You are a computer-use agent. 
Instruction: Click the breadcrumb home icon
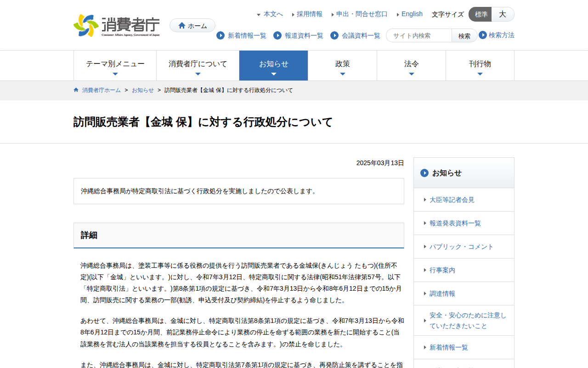[x=76, y=90]
